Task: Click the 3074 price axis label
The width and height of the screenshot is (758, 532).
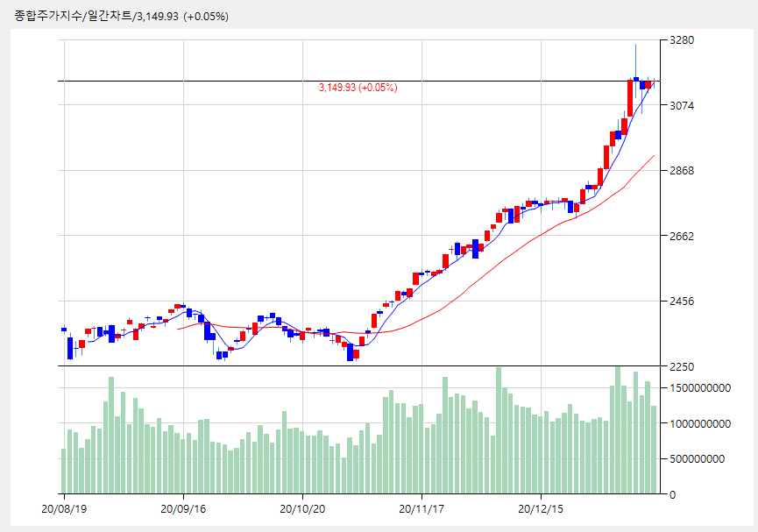Action: point(682,105)
